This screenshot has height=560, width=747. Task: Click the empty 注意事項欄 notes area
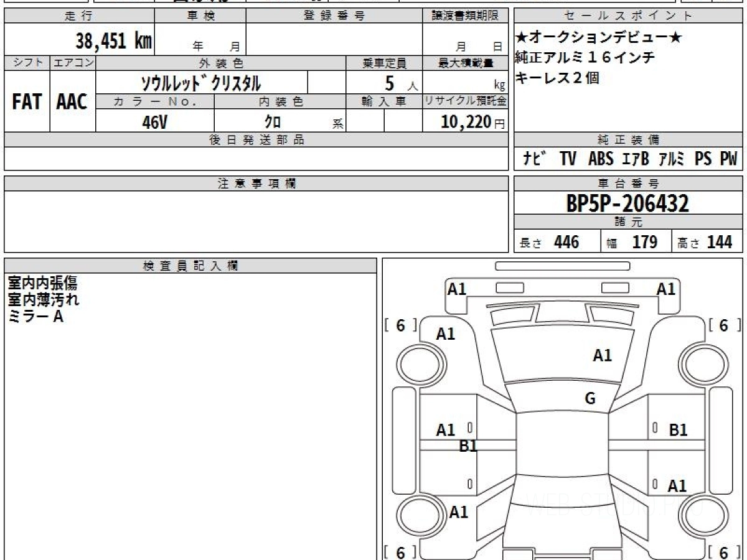tap(256, 222)
